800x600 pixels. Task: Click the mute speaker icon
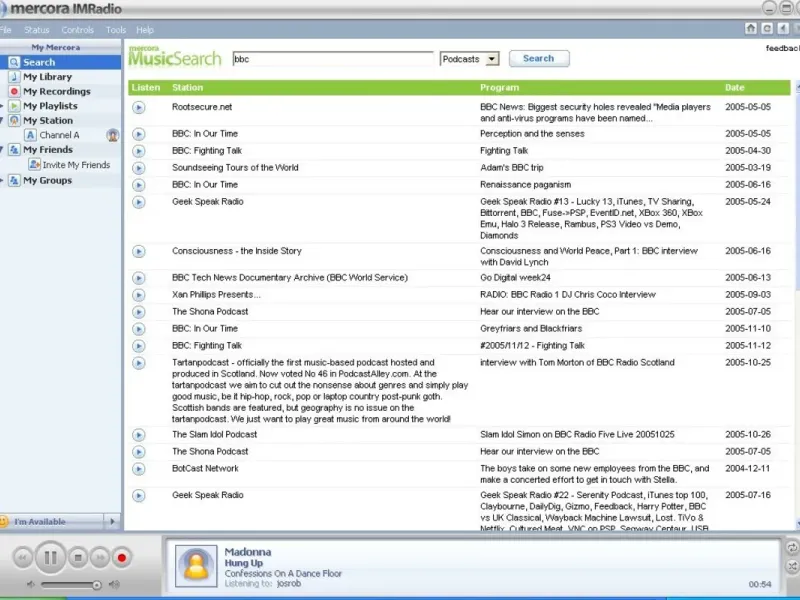31,584
